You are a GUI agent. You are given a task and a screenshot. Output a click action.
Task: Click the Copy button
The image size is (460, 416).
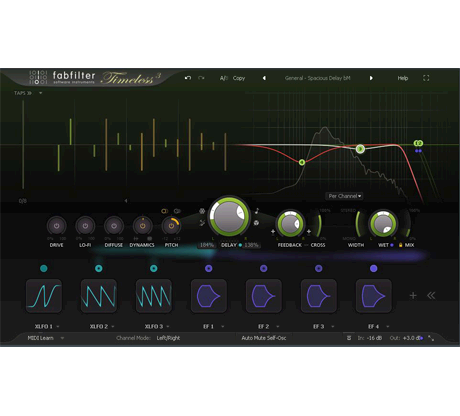coord(239,78)
